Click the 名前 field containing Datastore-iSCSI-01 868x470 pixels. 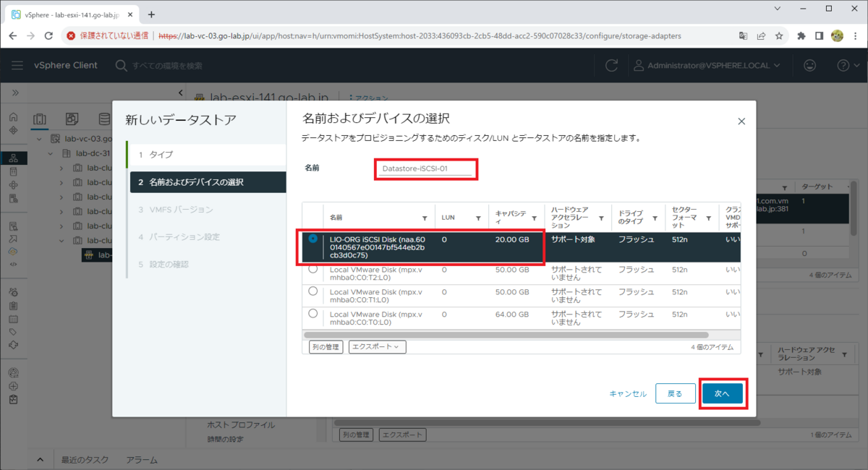[425, 168]
